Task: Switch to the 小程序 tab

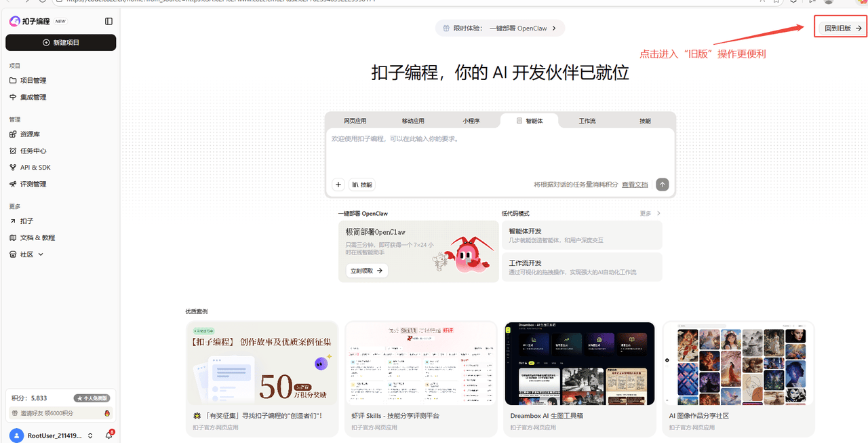Action: (471, 121)
